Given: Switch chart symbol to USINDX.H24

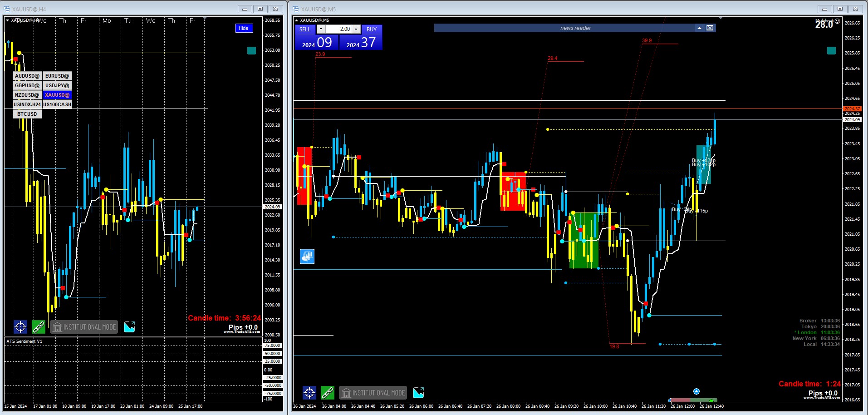Looking at the screenshot, I should pos(27,104).
